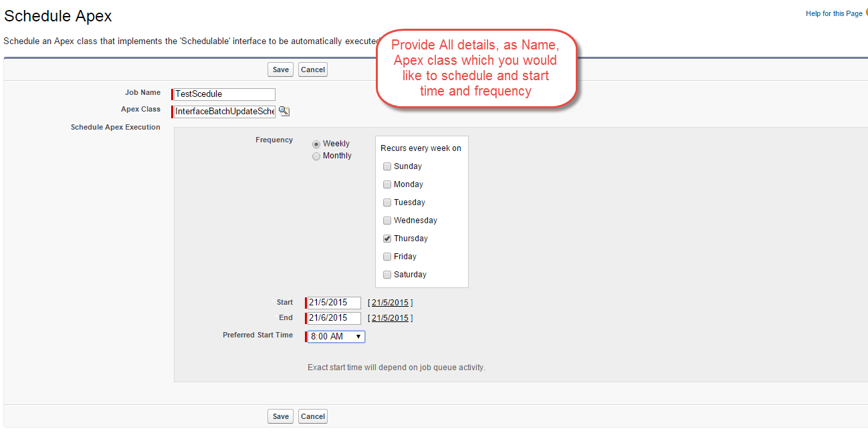The image size is (868, 433).
Task: Tick the Tuesday checkbox
Action: [x=387, y=202]
